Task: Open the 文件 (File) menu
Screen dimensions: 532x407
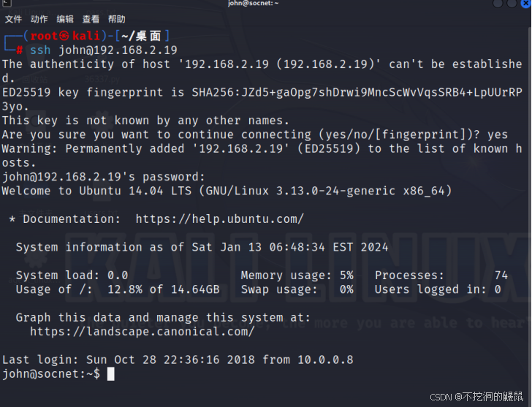Action: [13, 19]
